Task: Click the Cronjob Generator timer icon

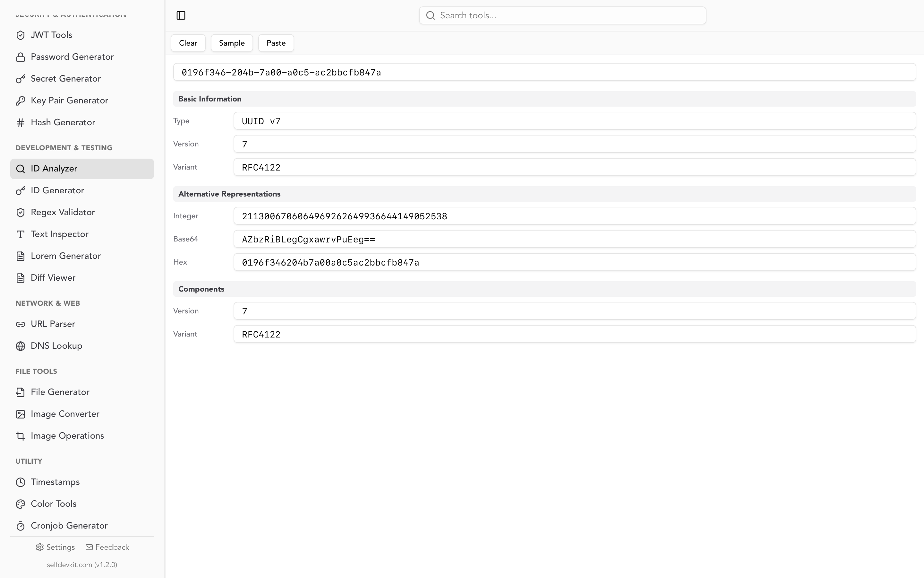Action: pyautogui.click(x=21, y=526)
